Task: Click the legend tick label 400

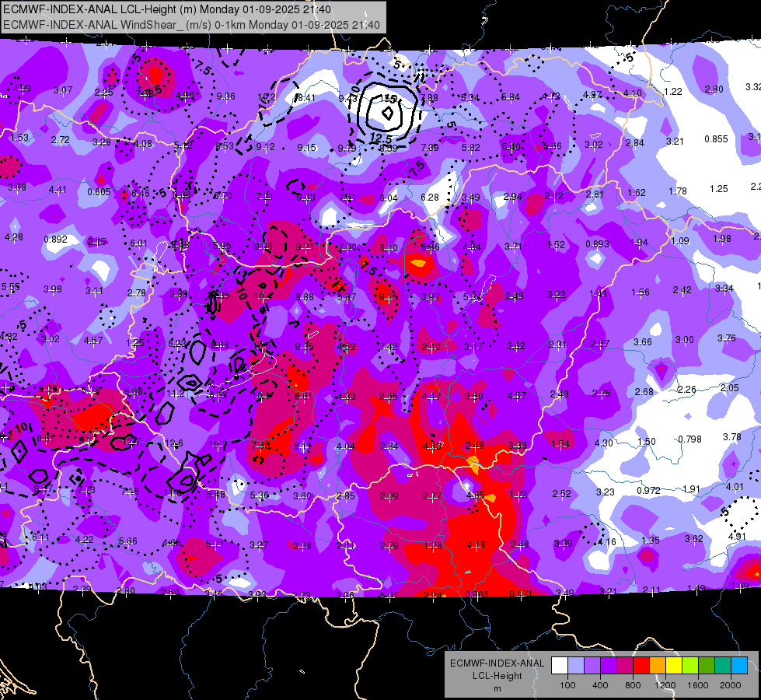Action: click(x=600, y=685)
